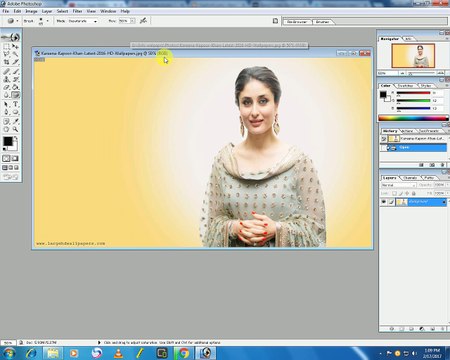Click the swap foreground/background colors arrow
Image resolution: width=450 pixels, height=360 pixels.
(x=16, y=138)
